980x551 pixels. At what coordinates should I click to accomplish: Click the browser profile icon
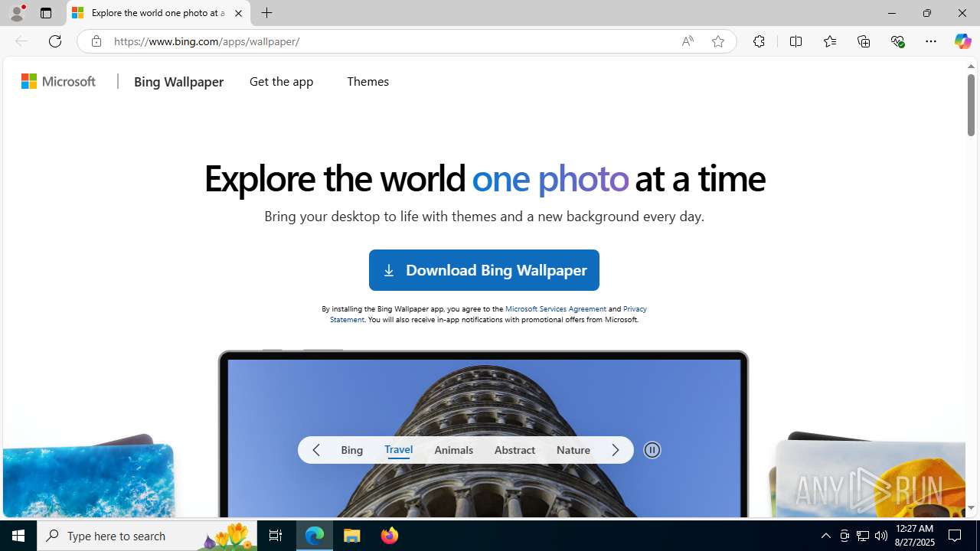point(17,13)
